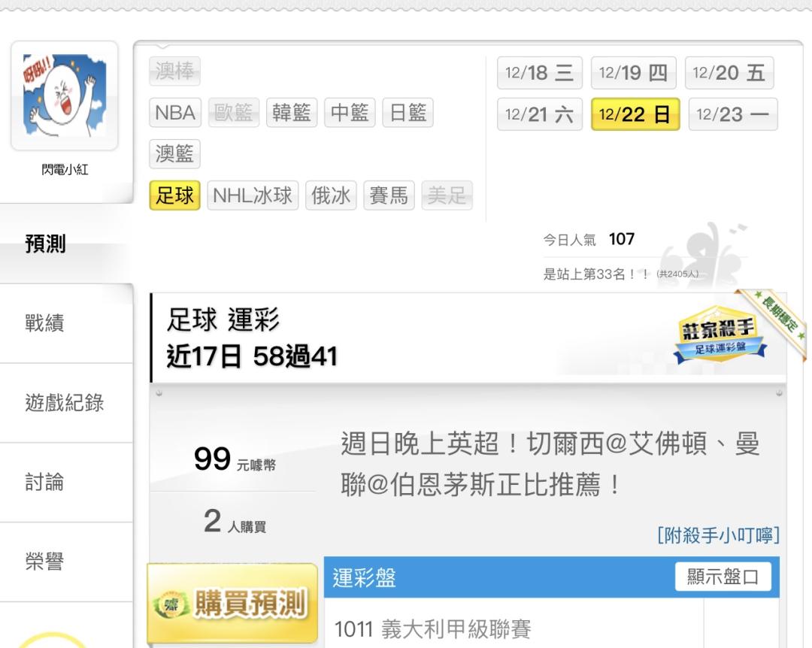Image resolution: width=812 pixels, height=648 pixels.
Task: Select date 12/19 四
Action: pos(633,73)
